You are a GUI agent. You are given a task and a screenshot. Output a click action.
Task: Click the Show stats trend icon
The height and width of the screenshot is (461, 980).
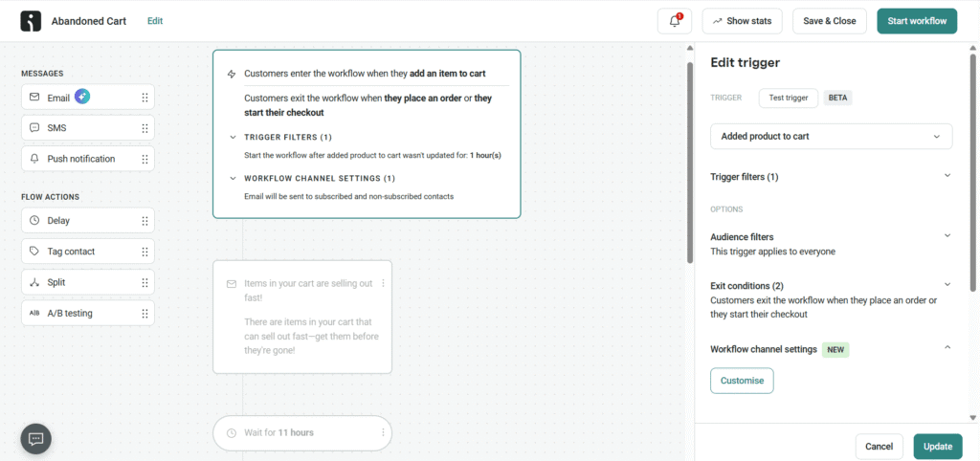click(x=717, y=21)
